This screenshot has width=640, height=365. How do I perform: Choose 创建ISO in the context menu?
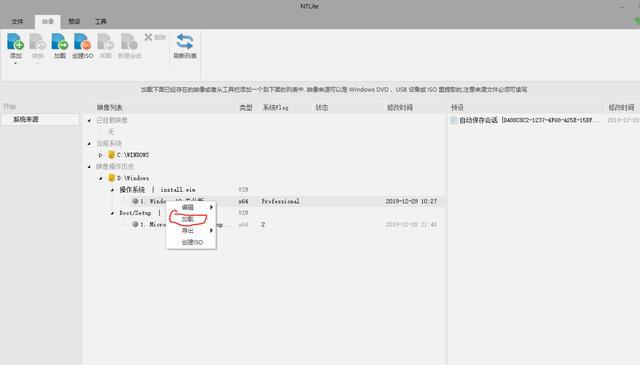click(191, 242)
